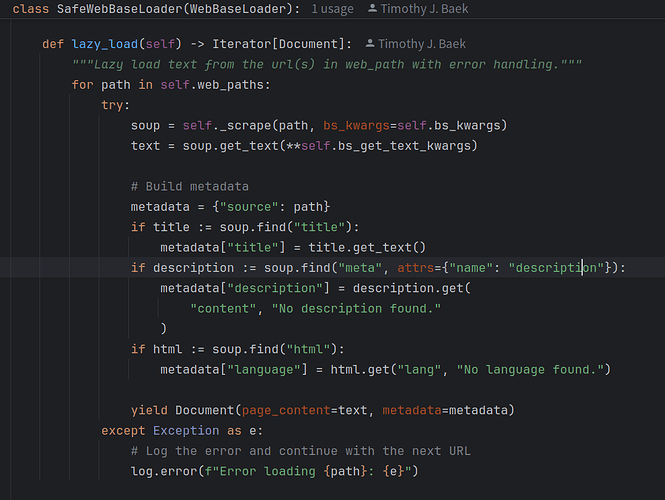Click 'except Exception as e:' line
Screen dimensions: 665x500
click(182, 431)
